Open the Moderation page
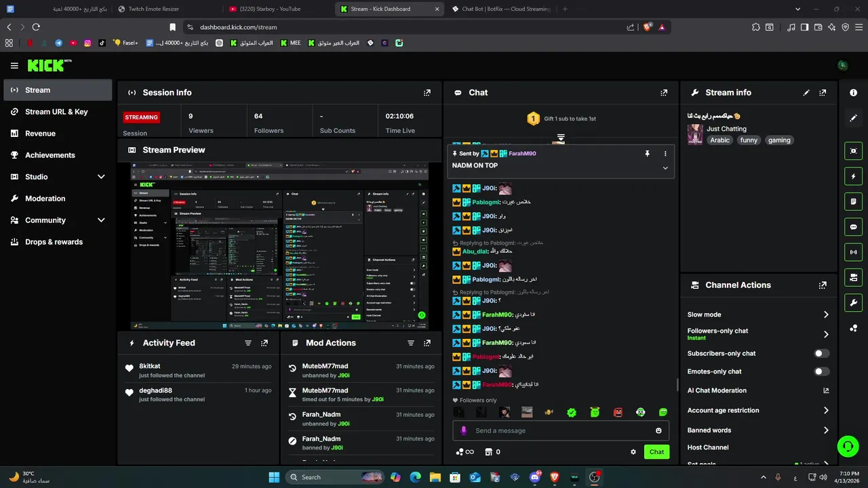This screenshot has height=488, width=868. [x=58, y=199]
